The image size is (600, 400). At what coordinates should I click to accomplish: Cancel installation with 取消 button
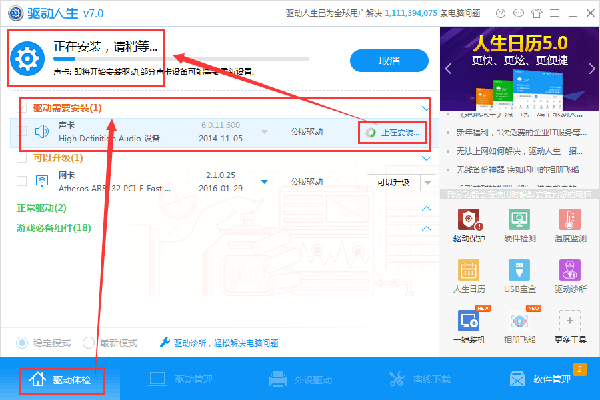point(389,60)
